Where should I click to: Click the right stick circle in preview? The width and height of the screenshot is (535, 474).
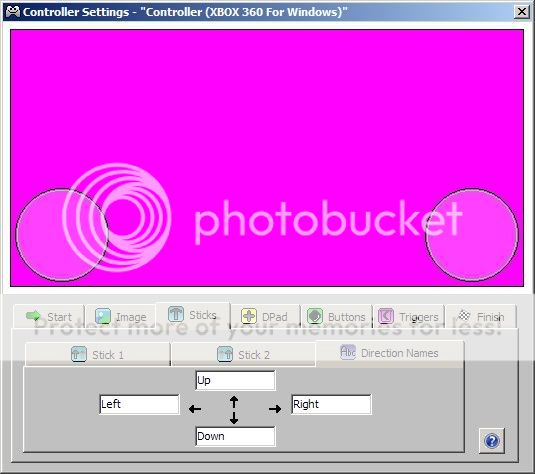pyautogui.click(x=472, y=235)
